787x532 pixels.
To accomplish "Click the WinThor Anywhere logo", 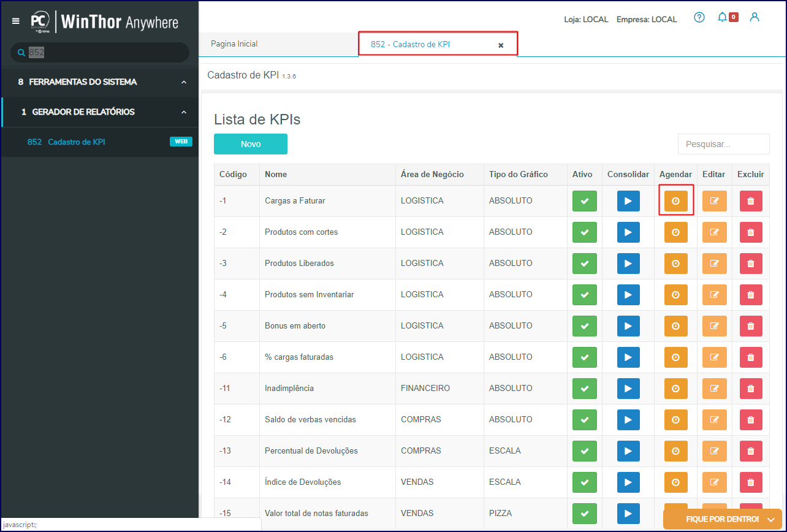I will click(x=105, y=22).
